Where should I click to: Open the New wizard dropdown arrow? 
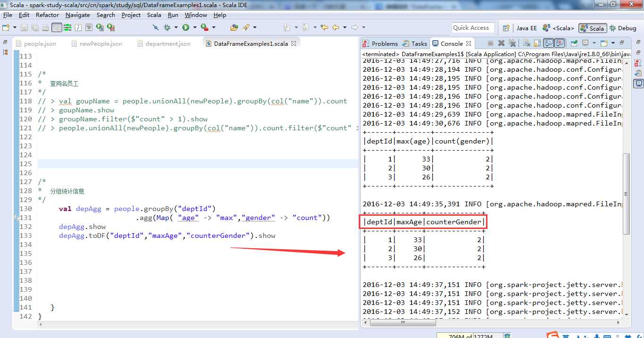tap(15, 27)
